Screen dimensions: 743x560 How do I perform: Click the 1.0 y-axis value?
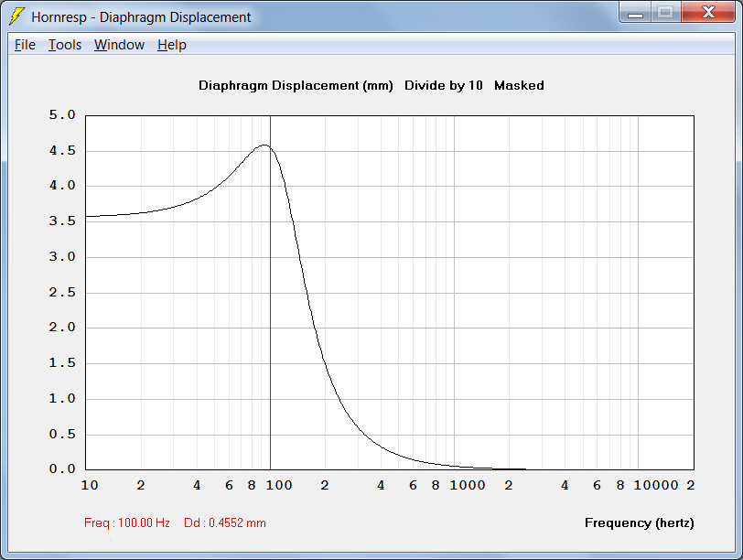coord(62,398)
